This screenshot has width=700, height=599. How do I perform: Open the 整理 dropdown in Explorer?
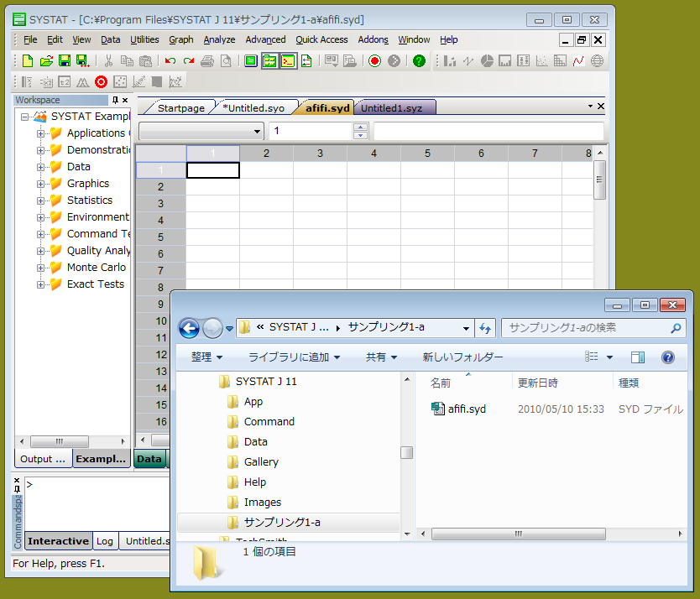pyautogui.click(x=206, y=357)
